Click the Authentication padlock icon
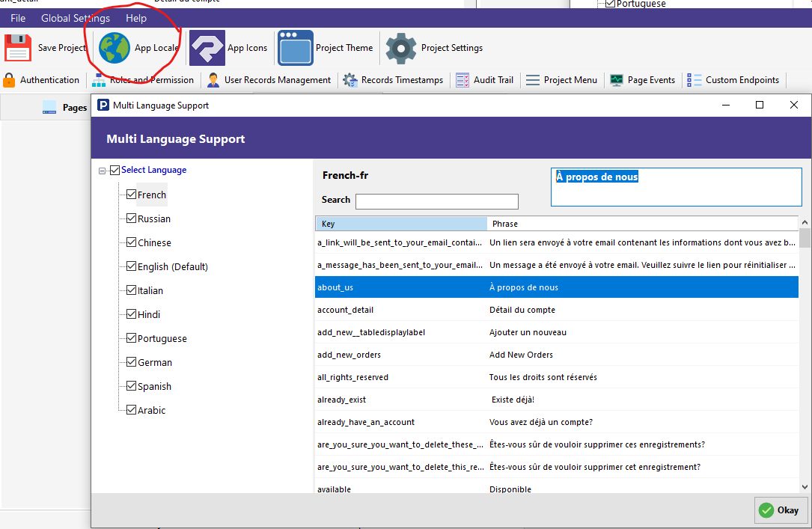The width and height of the screenshot is (812, 529). (x=10, y=80)
